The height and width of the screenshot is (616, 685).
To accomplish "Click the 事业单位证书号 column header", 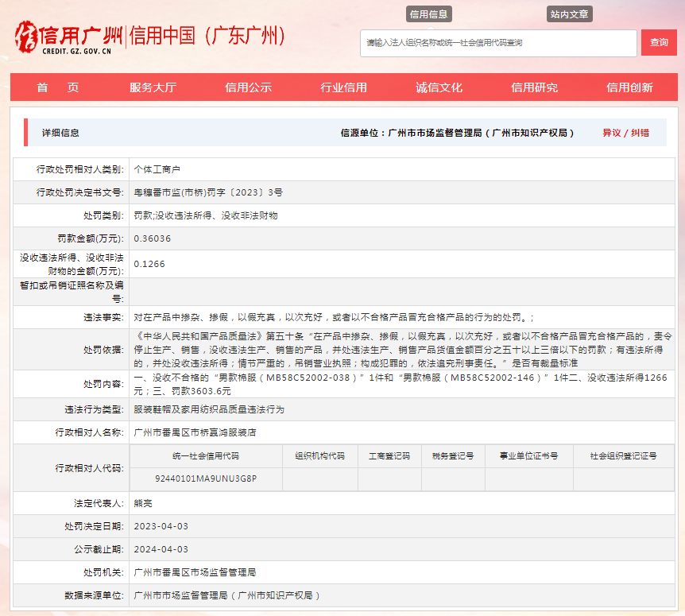I will click(529, 456).
